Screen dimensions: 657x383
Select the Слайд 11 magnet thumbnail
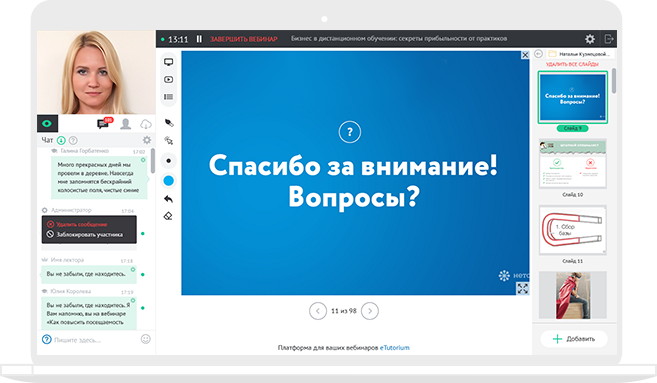click(572, 230)
